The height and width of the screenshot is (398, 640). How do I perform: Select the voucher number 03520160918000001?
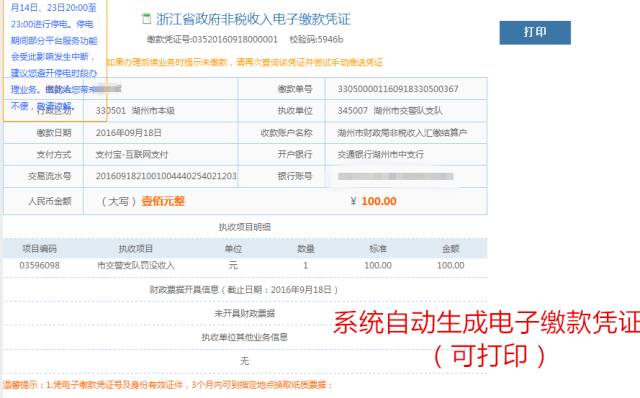point(235,40)
